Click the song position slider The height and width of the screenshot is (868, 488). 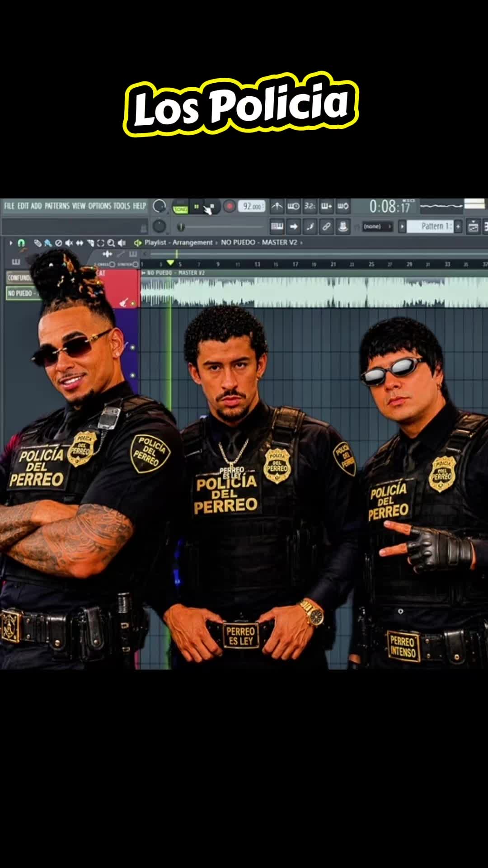pyautogui.click(x=221, y=226)
